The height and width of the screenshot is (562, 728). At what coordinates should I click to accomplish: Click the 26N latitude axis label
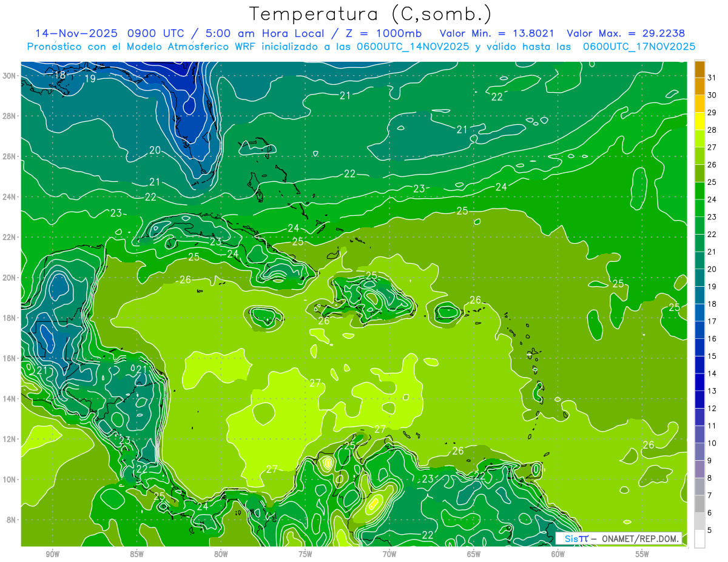(10, 156)
